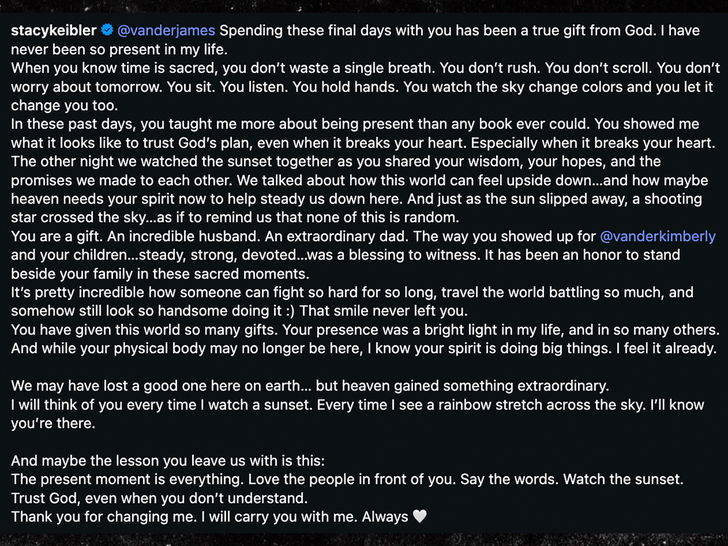Click the words "Spending these final days"
The width and height of the screenshot is (728, 546).
(x=300, y=31)
